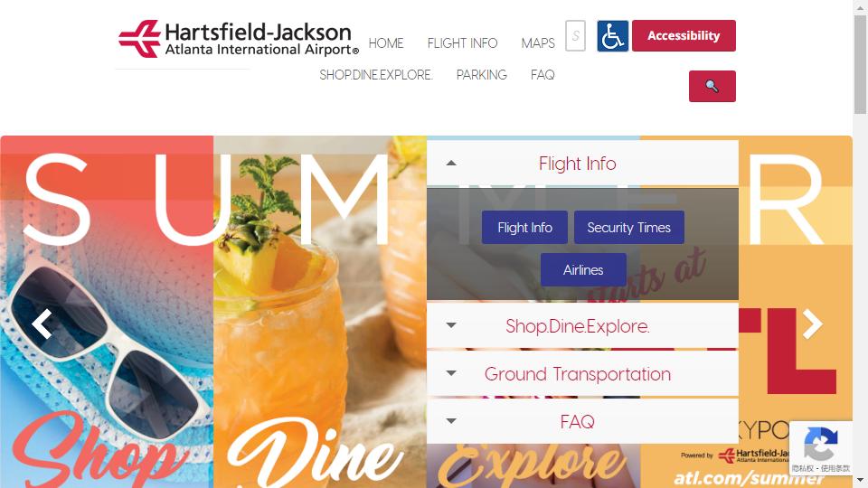Open SHOP.DINE.EXPLORE. in top navigation

(376, 75)
